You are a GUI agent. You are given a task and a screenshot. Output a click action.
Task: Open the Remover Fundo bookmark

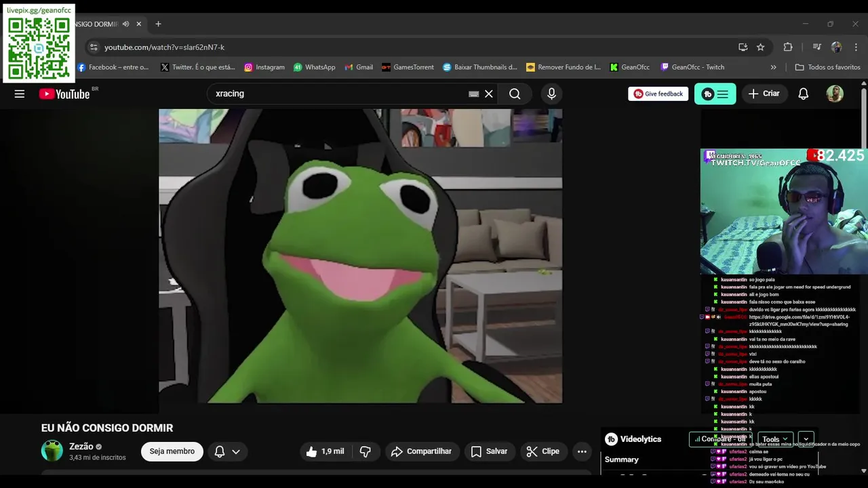click(564, 67)
